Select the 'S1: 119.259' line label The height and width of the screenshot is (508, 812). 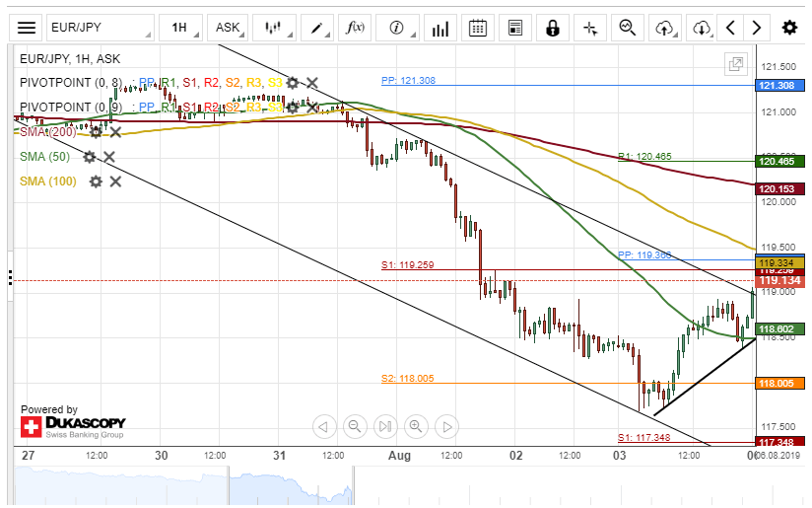pyautogui.click(x=408, y=265)
